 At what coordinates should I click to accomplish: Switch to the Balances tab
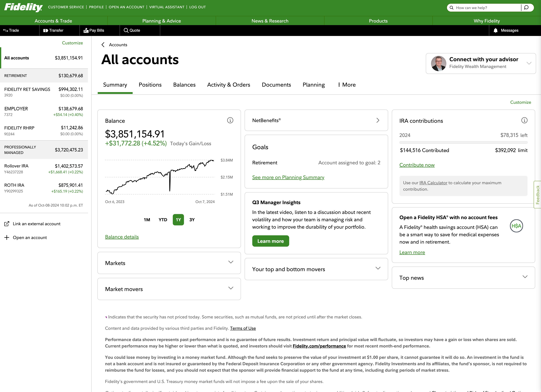184,85
